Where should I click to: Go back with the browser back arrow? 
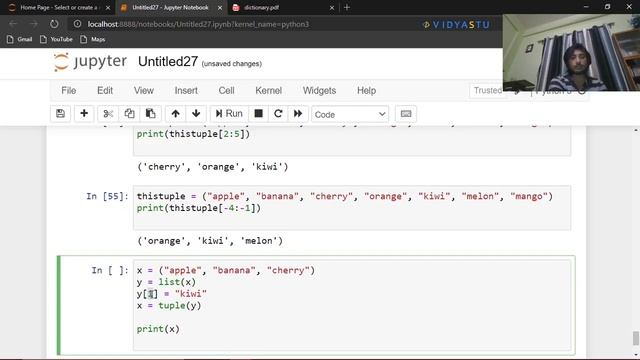(13, 24)
